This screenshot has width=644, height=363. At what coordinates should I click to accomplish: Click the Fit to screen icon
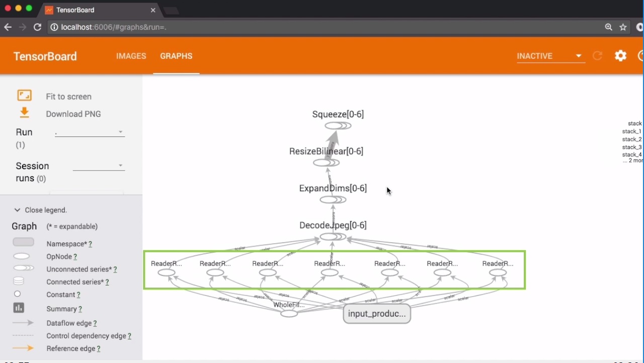pos(24,95)
